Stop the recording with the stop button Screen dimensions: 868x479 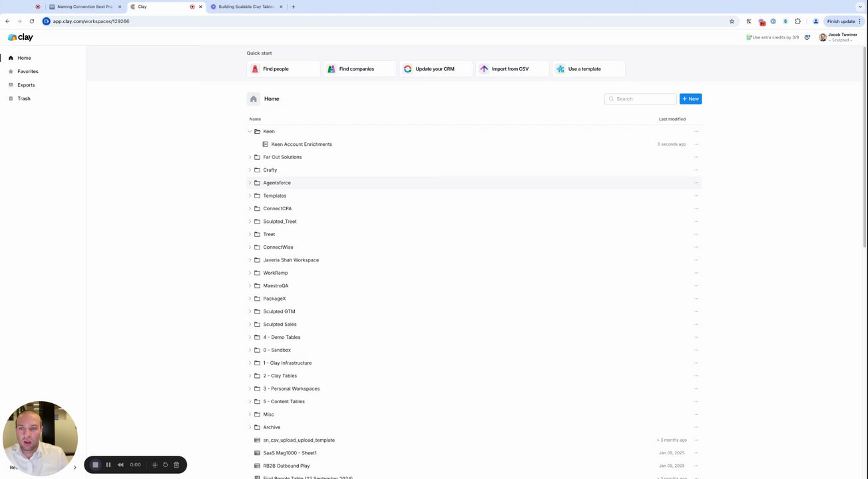tap(95, 465)
